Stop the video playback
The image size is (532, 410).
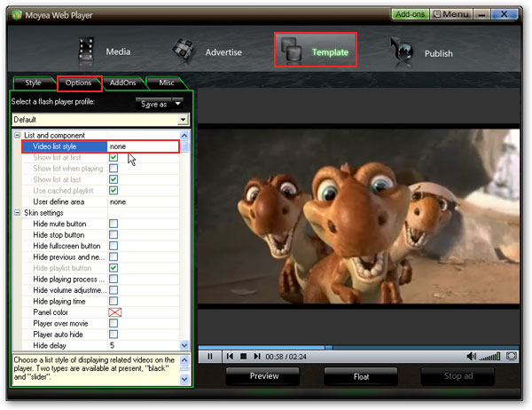tap(243, 357)
